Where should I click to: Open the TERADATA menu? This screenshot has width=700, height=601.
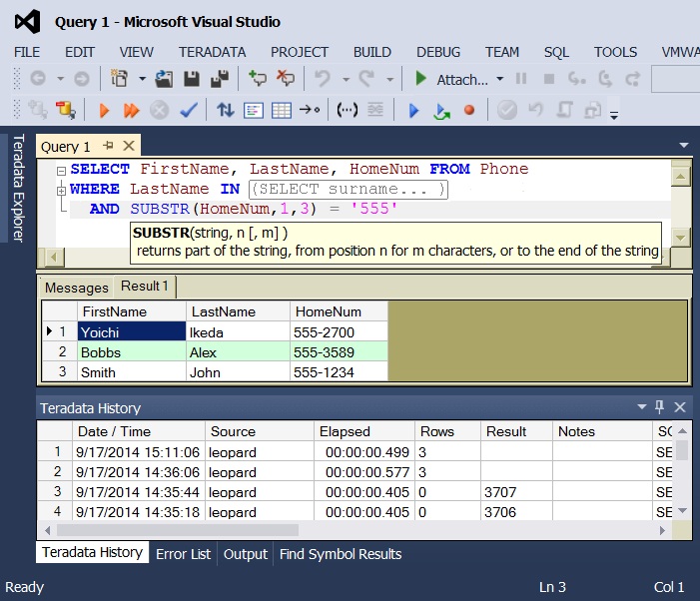[212, 52]
